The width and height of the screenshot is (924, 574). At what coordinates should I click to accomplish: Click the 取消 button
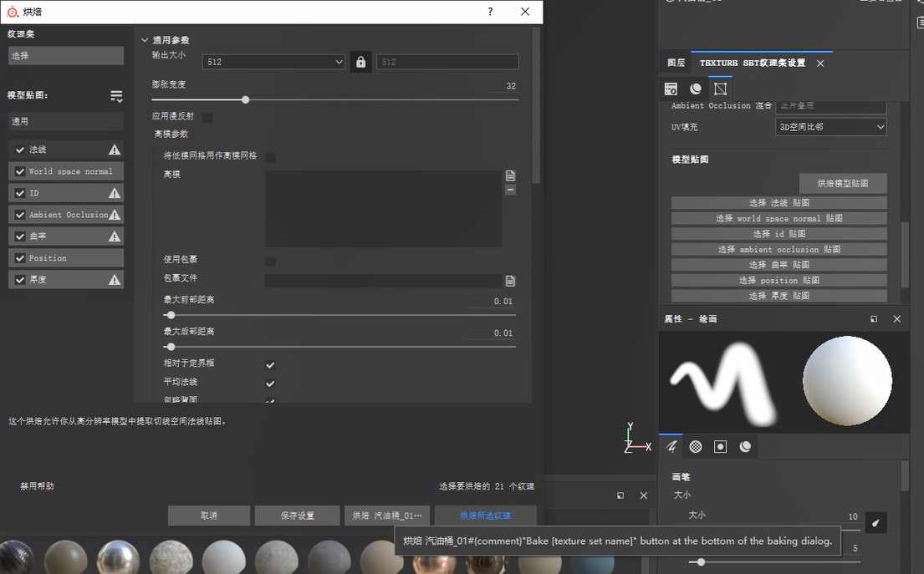(x=209, y=516)
